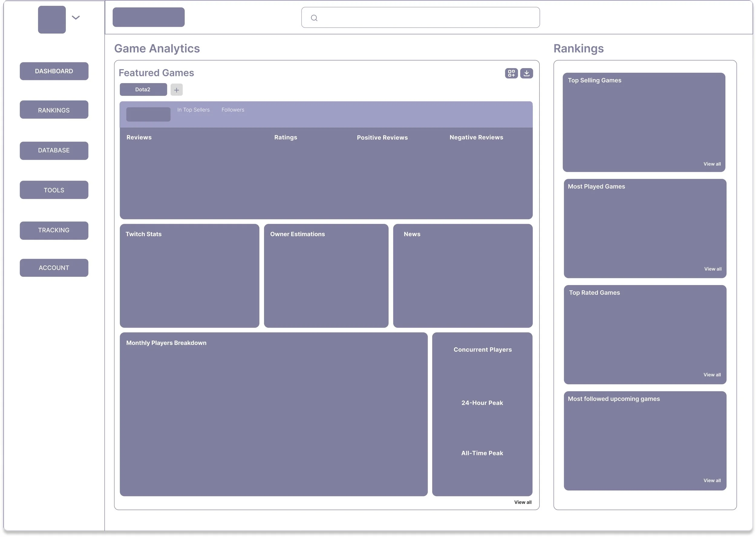Go to the Database section
Image resolution: width=756 pixels, height=537 pixels.
[x=54, y=150]
